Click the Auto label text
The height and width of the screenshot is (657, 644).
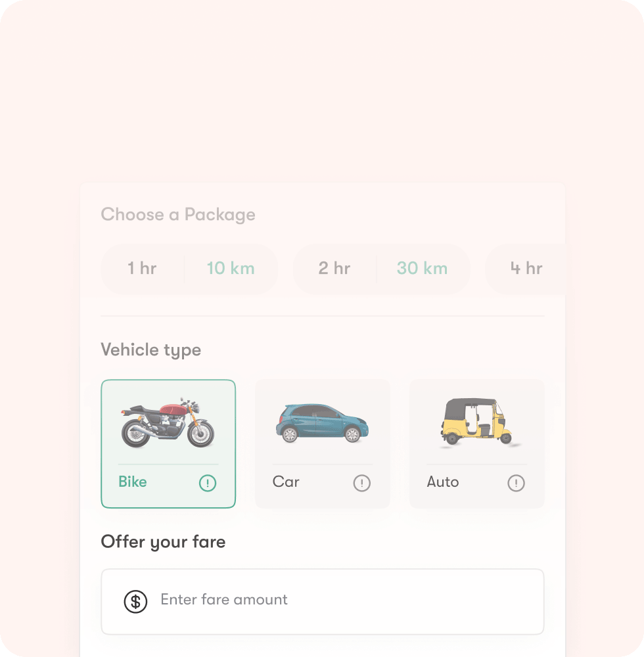coord(442,482)
